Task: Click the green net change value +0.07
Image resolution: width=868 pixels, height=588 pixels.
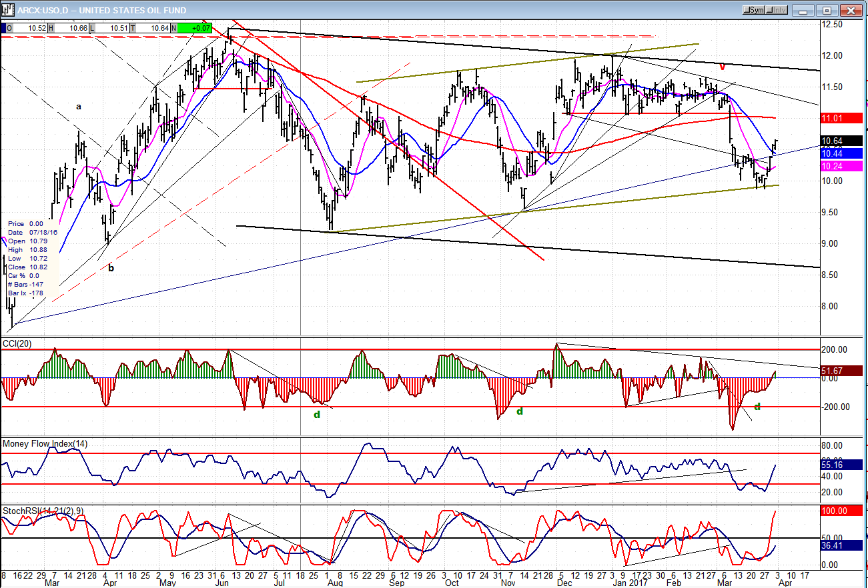Action: [194, 28]
